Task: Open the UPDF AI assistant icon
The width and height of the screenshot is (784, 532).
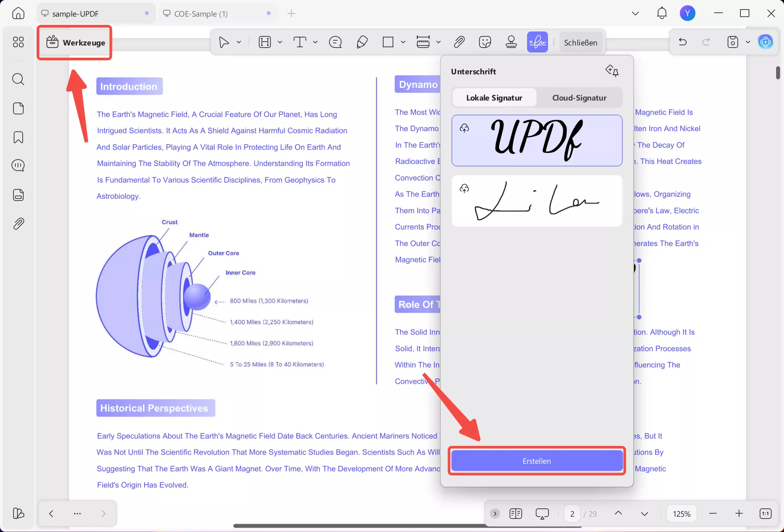Action: (766, 42)
